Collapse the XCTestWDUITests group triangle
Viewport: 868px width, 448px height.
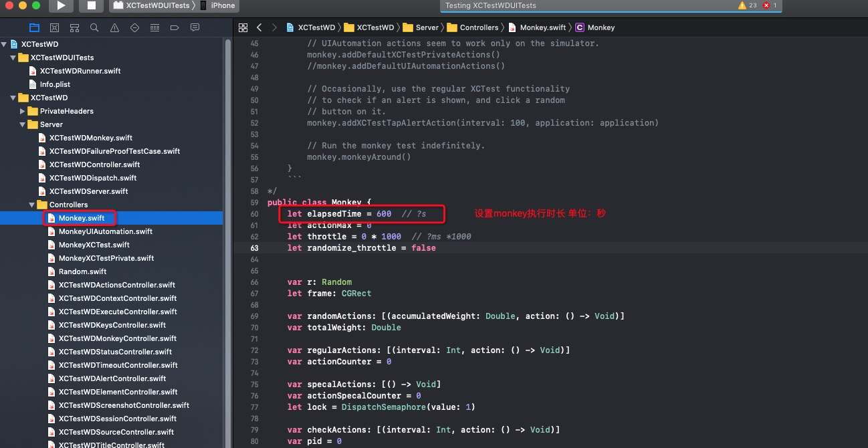(13, 58)
